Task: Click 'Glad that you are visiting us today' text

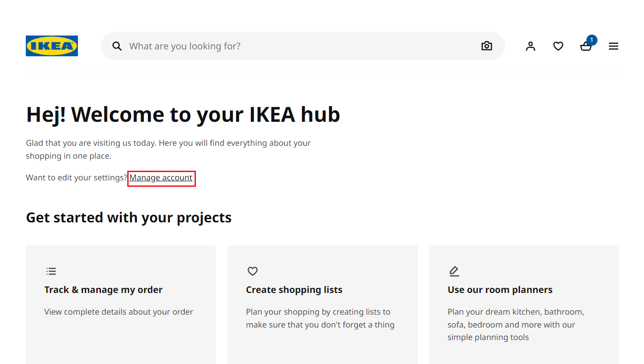Action: 168,149
